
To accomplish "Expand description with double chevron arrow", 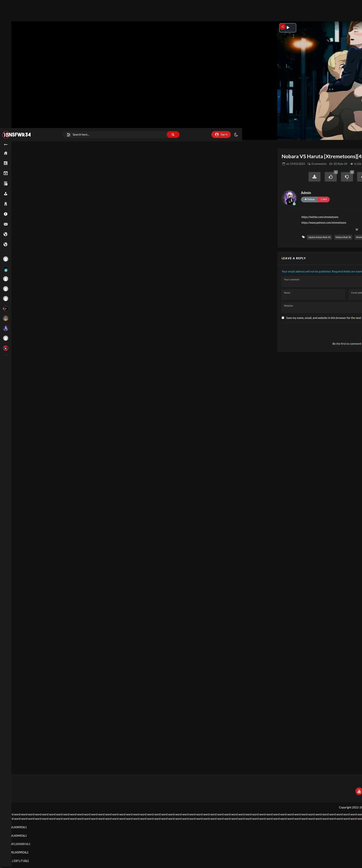I will pos(357,229).
